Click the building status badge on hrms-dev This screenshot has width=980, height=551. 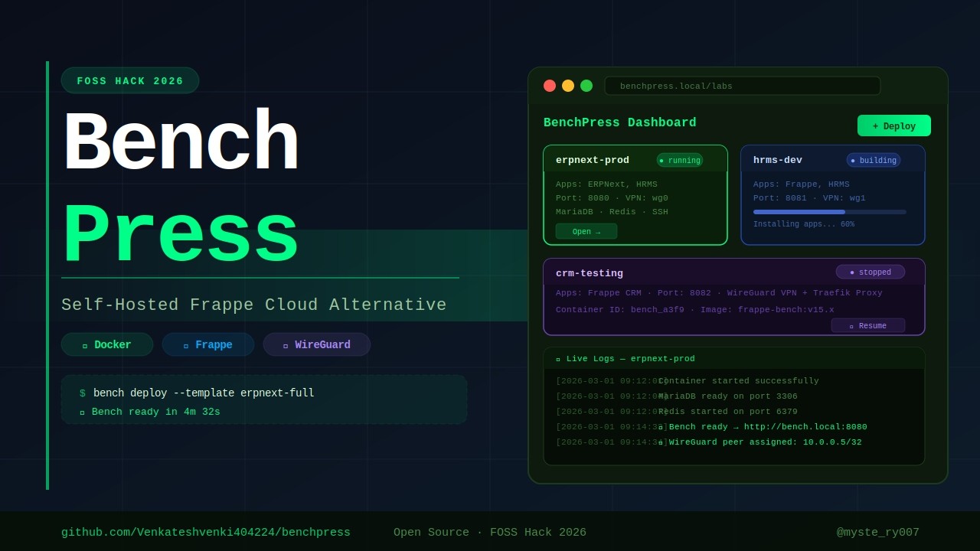(x=874, y=160)
